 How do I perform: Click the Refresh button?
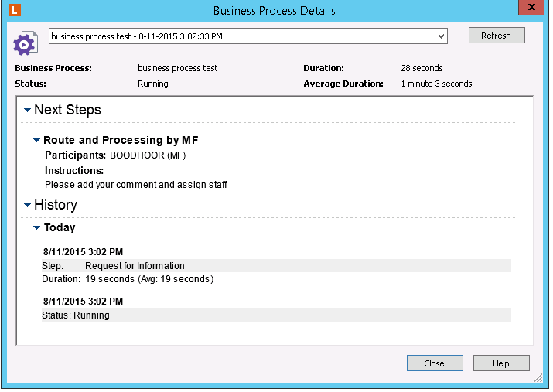click(x=496, y=36)
